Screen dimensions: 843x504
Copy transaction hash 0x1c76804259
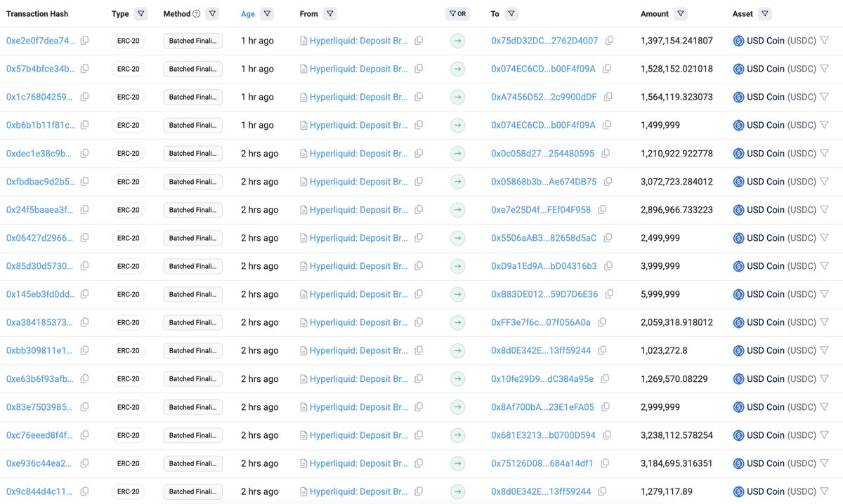[x=84, y=97]
